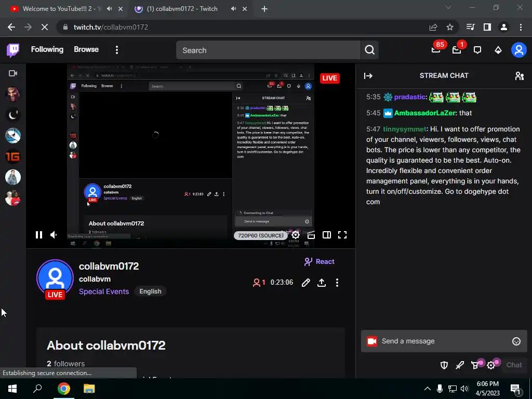This screenshot has width=532, height=399.
Task: Click the Chat send button
Action: (x=514, y=365)
